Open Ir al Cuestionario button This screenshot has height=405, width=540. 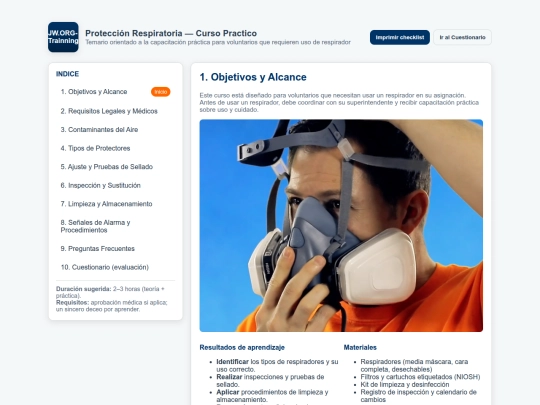(463, 37)
